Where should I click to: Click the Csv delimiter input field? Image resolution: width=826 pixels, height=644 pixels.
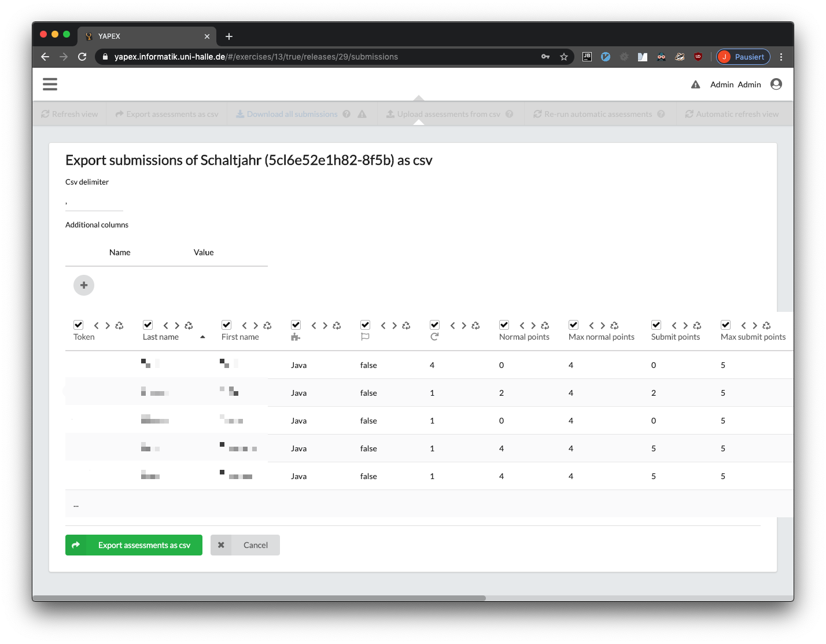click(94, 203)
